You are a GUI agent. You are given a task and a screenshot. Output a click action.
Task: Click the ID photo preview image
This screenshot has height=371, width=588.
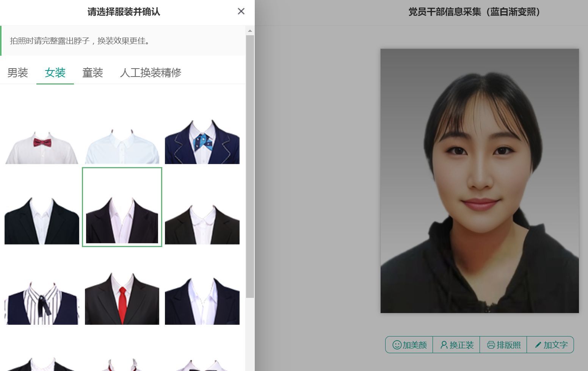(x=480, y=181)
